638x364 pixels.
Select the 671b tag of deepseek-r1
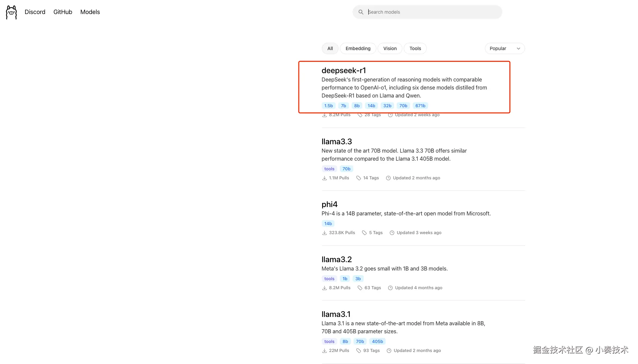pos(420,106)
